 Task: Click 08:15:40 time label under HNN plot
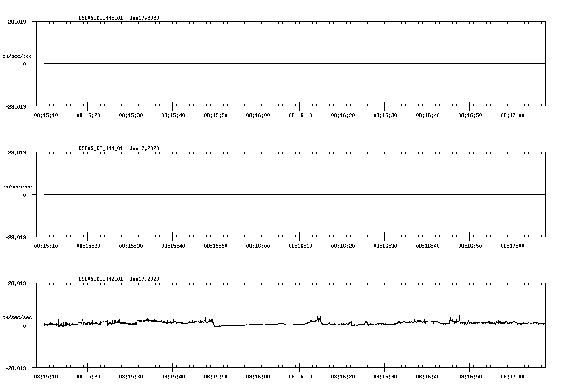point(173,246)
